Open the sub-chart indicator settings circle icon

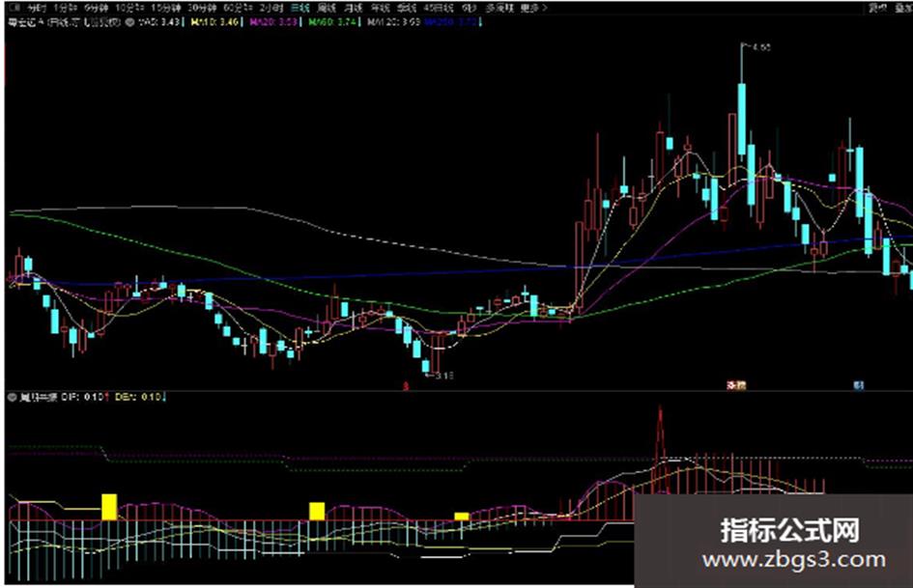point(12,397)
